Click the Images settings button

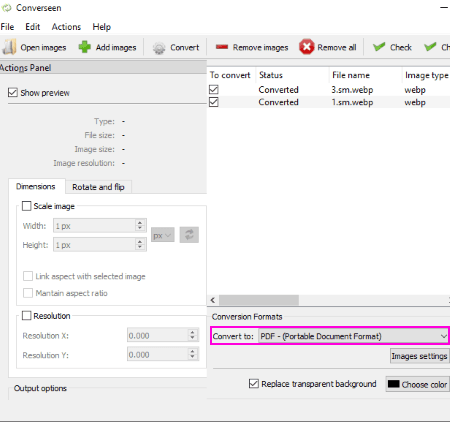419,356
